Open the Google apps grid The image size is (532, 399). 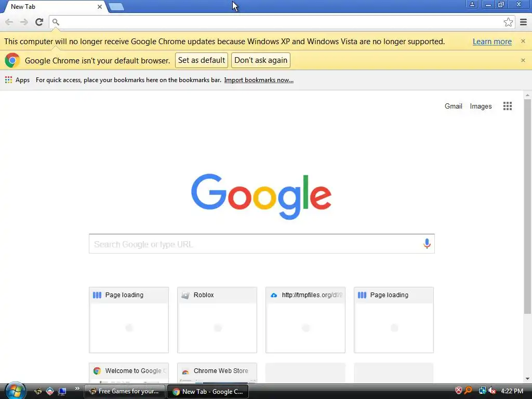(507, 106)
